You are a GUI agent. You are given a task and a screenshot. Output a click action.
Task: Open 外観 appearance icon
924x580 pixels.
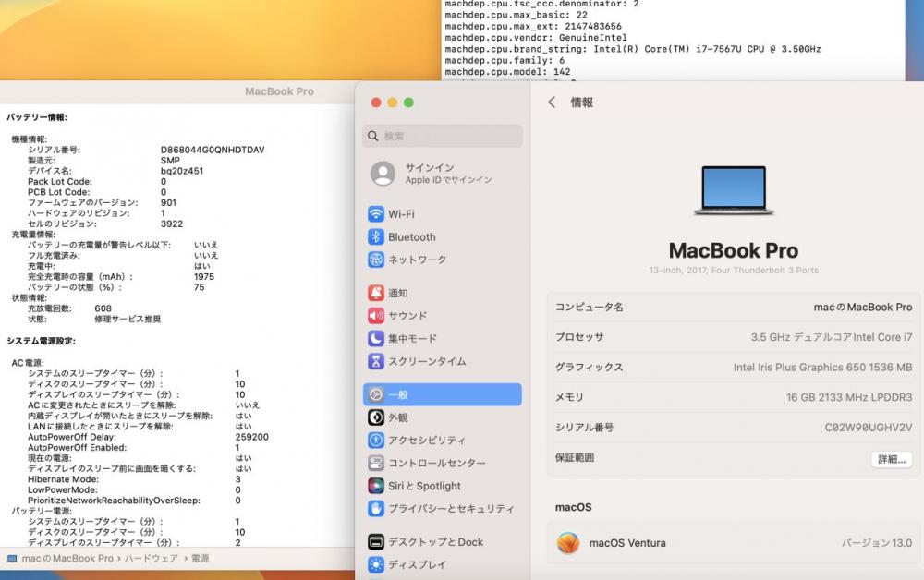coord(376,417)
